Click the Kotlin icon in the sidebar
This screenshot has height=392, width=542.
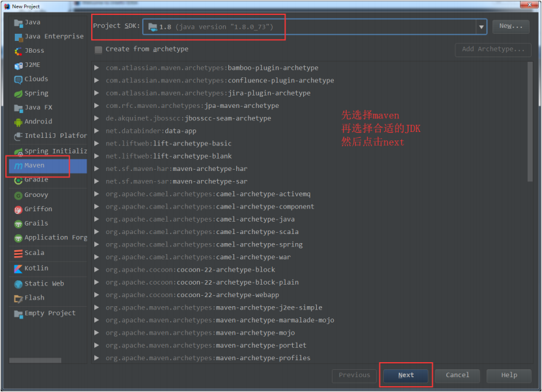18,268
